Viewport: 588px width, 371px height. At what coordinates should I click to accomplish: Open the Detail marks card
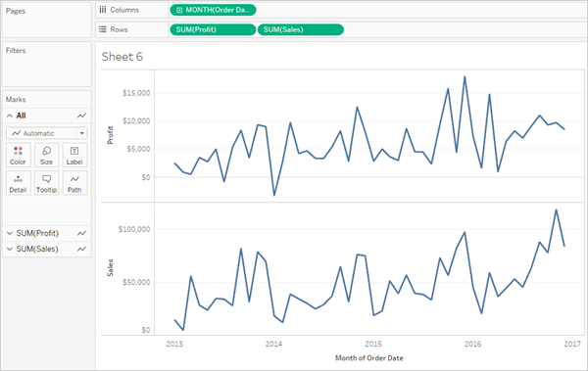pos(18,183)
